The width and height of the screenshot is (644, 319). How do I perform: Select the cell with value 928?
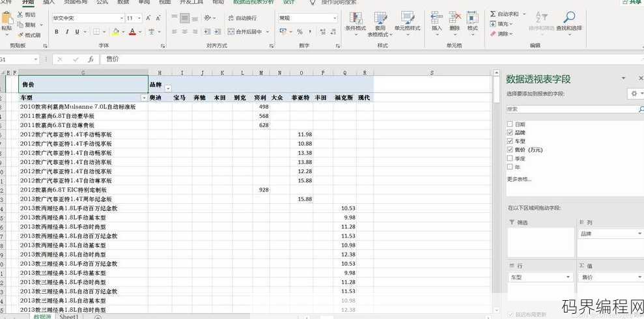tap(261, 189)
